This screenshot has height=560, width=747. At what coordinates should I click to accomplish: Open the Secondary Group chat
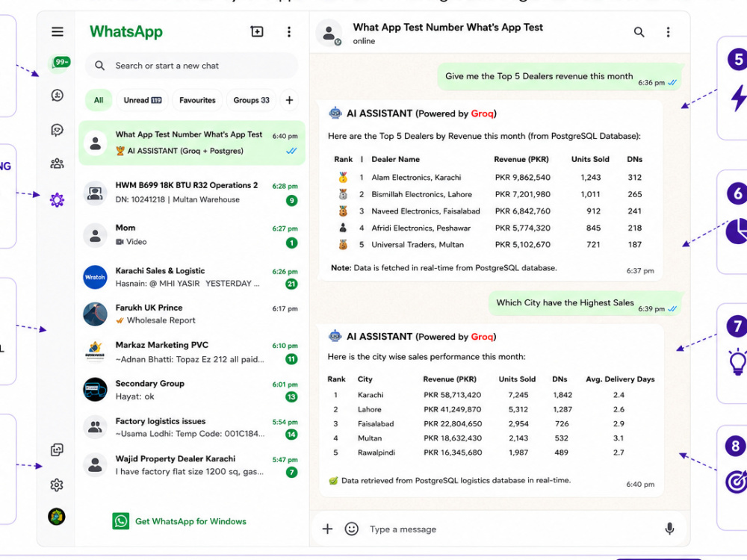point(191,390)
